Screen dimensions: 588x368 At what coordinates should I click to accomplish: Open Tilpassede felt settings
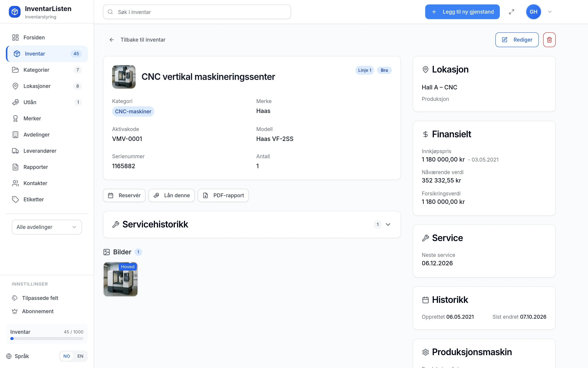point(47,298)
